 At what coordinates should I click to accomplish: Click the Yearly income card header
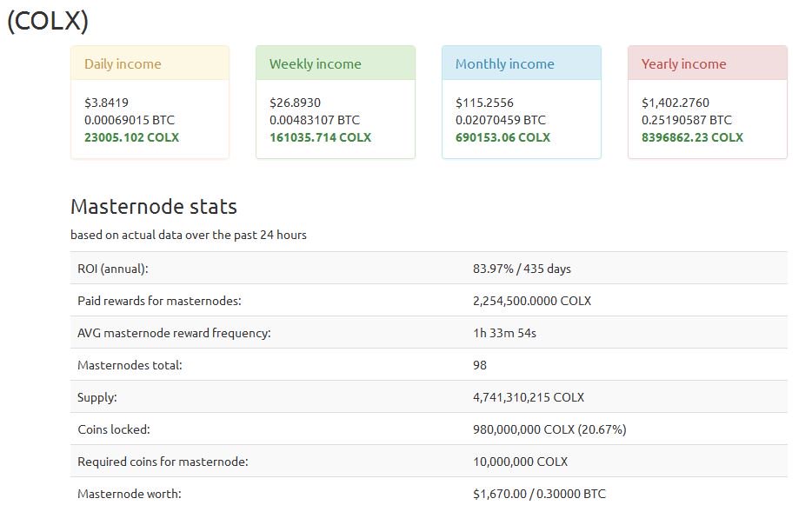coord(682,63)
